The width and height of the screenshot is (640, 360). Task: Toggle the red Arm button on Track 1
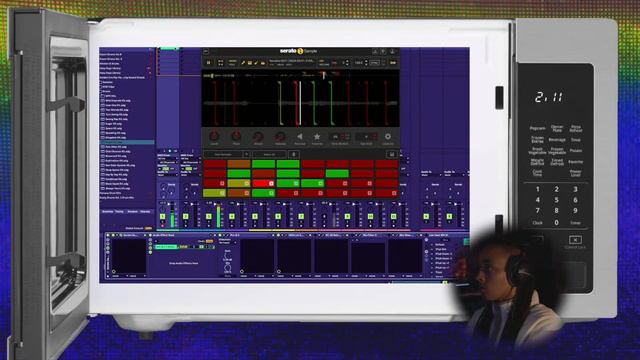[162, 225]
